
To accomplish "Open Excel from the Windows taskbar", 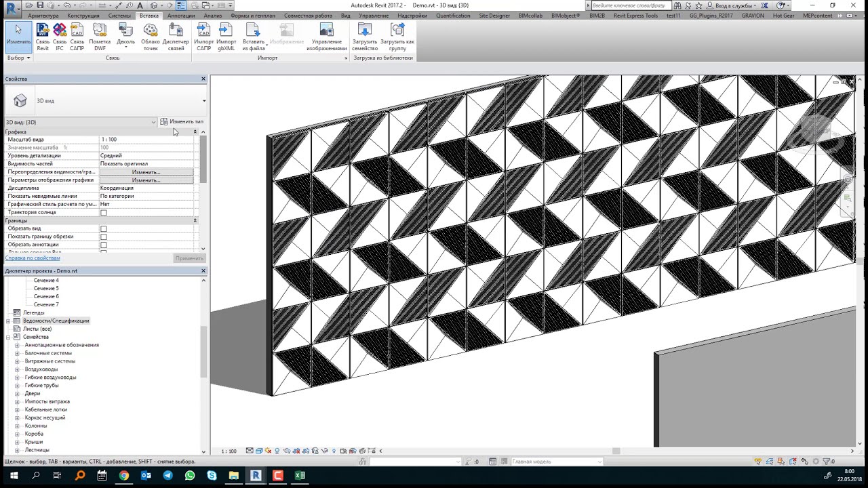I will (300, 476).
